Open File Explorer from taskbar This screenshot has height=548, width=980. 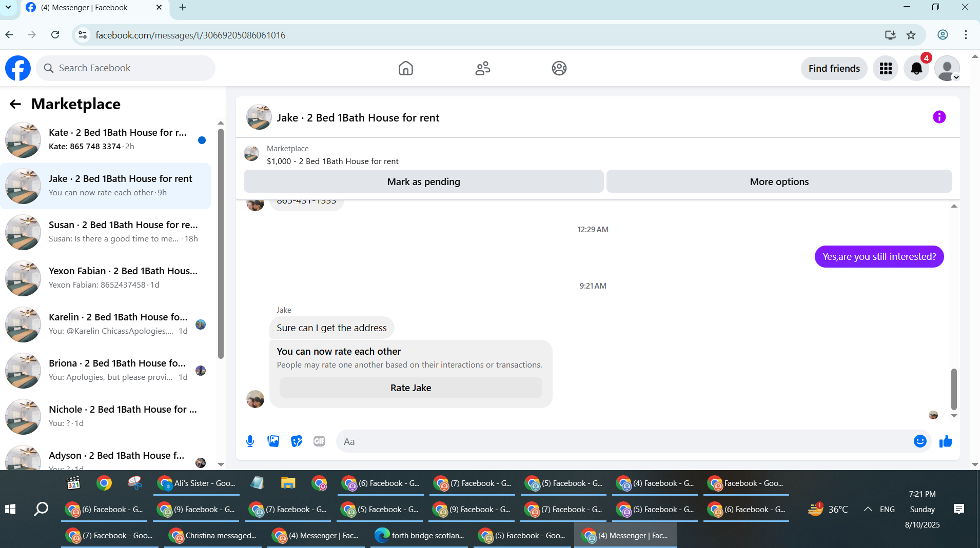pyautogui.click(x=288, y=483)
